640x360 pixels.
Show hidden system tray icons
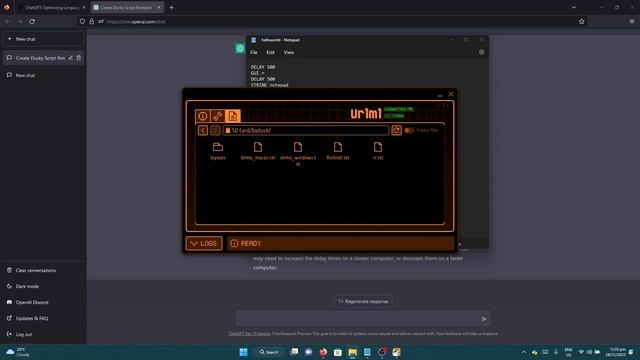coord(524,352)
